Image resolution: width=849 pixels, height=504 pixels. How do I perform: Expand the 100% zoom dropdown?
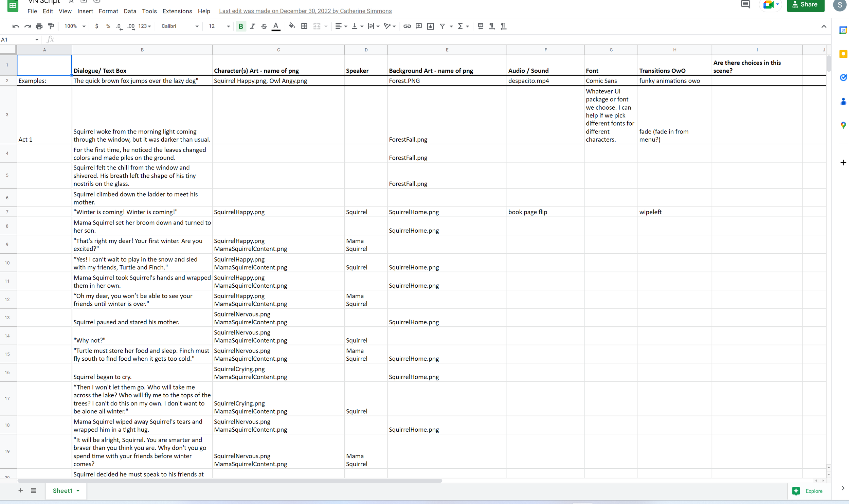tap(75, 26)
